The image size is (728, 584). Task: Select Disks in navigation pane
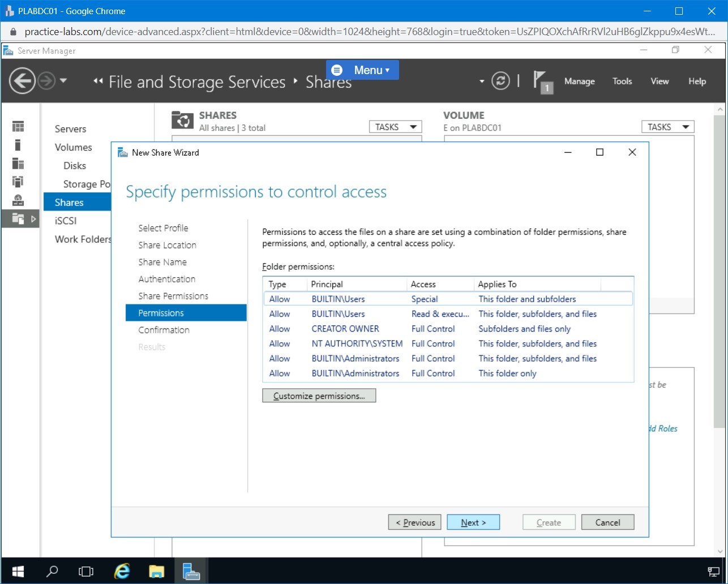click(x=75, y=166)
